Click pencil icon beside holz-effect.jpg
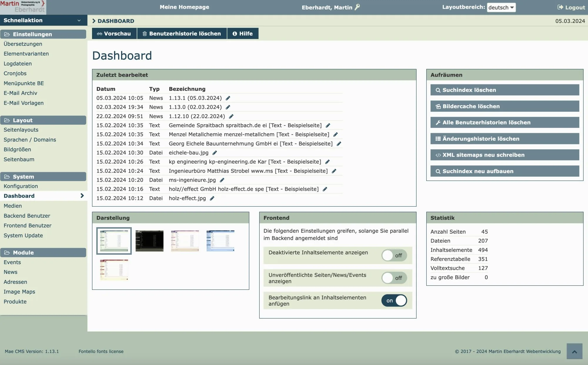 212,198
